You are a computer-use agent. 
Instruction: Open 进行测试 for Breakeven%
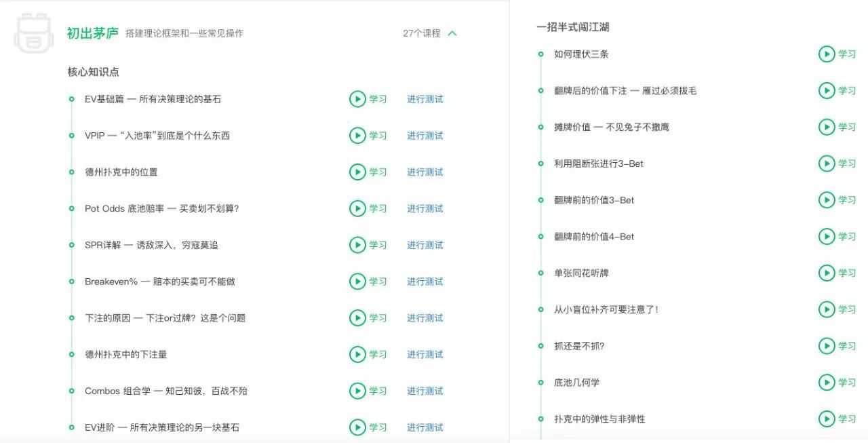point(425,282)
